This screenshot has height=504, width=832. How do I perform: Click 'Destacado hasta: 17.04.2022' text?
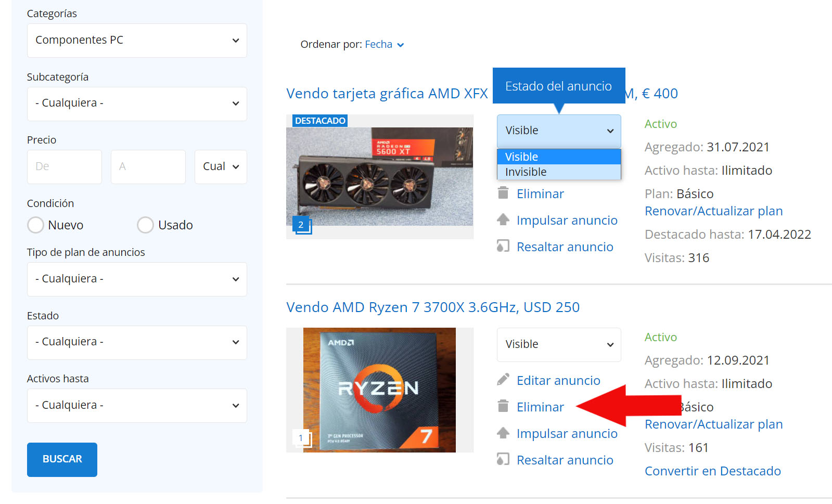coord(728,235)
